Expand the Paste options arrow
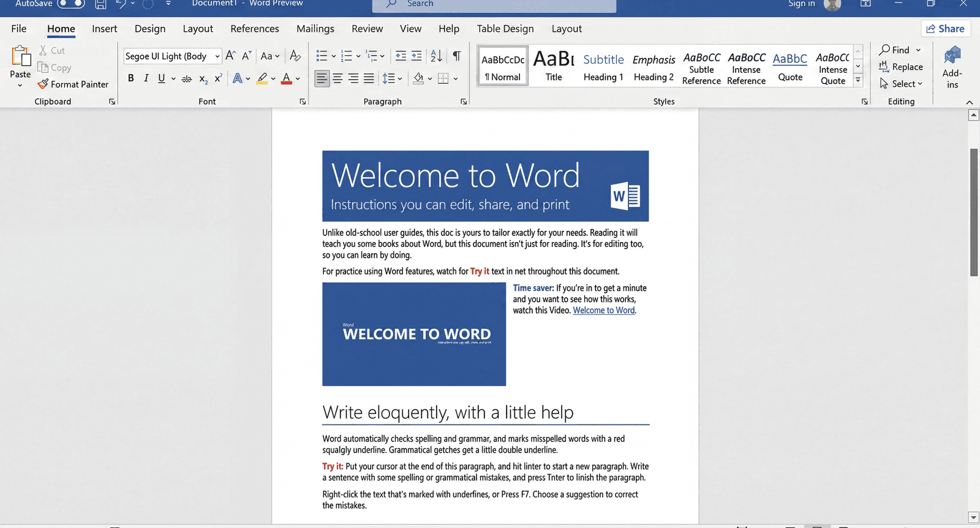 [20, 85]
